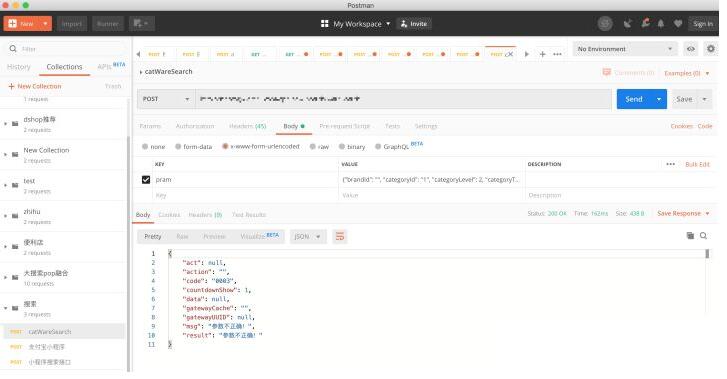Create a New Collection
This screenshot has height=379, width=727.
click(x=35, y=86)
